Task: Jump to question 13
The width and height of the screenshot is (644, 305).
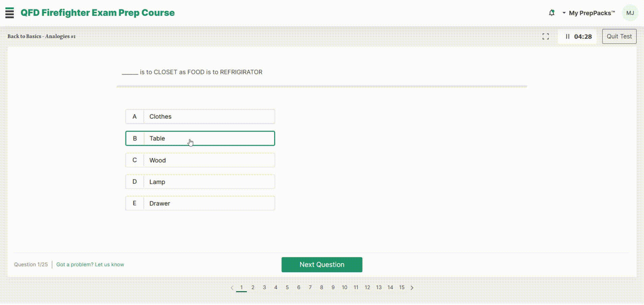Action: [379, 287]
